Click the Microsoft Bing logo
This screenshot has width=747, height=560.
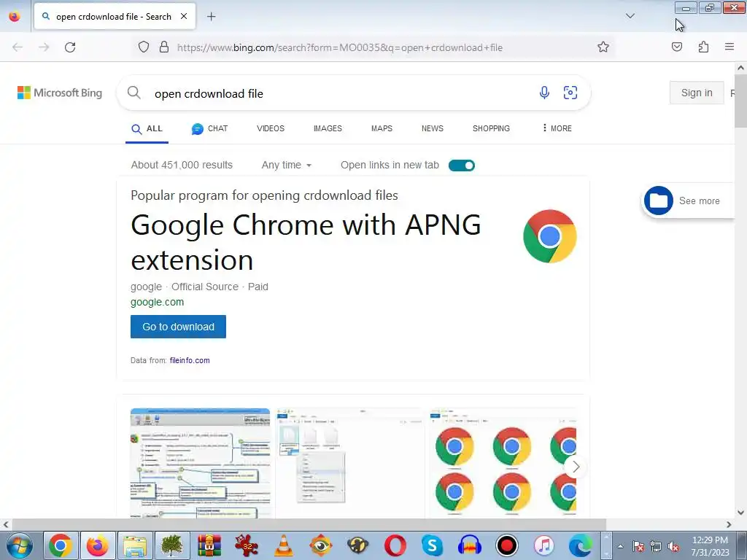(x=60, y=93)
